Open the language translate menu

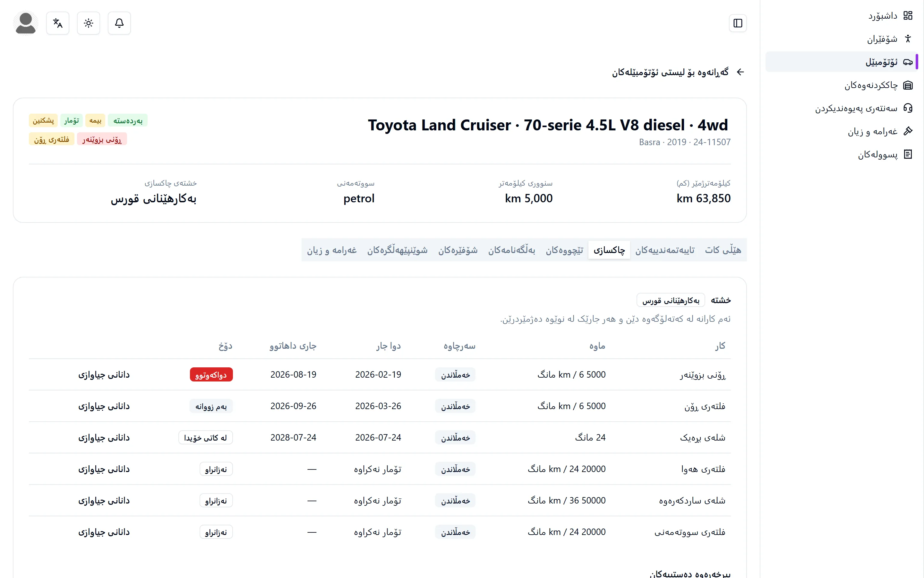(58, 23)
